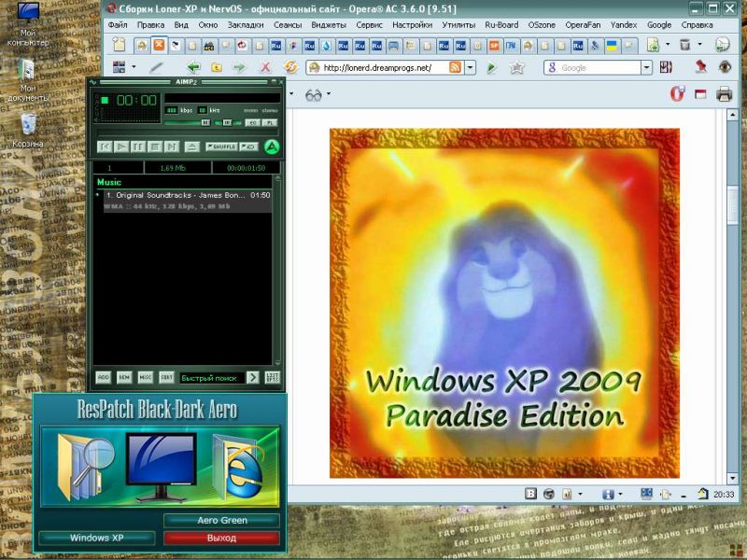The image size is (747, 560).
Task: Click the ADD button in the playlist
Action: (x=104, y=377)
